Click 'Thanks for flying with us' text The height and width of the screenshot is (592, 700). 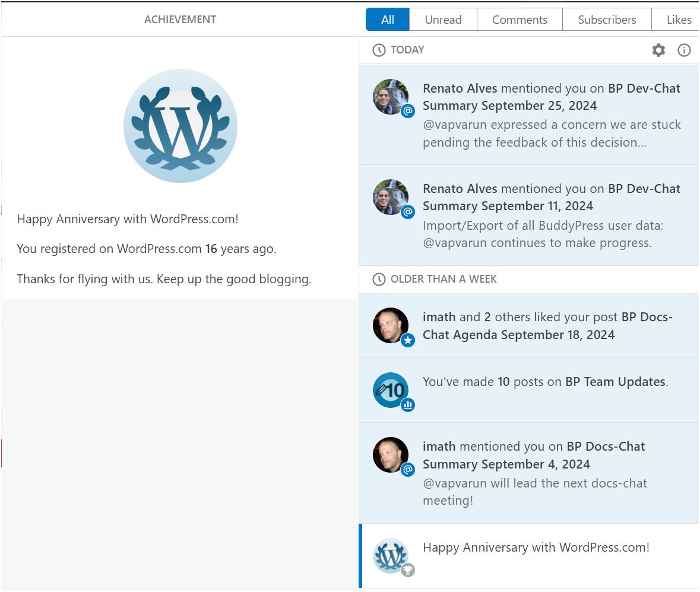coord(164,279)
